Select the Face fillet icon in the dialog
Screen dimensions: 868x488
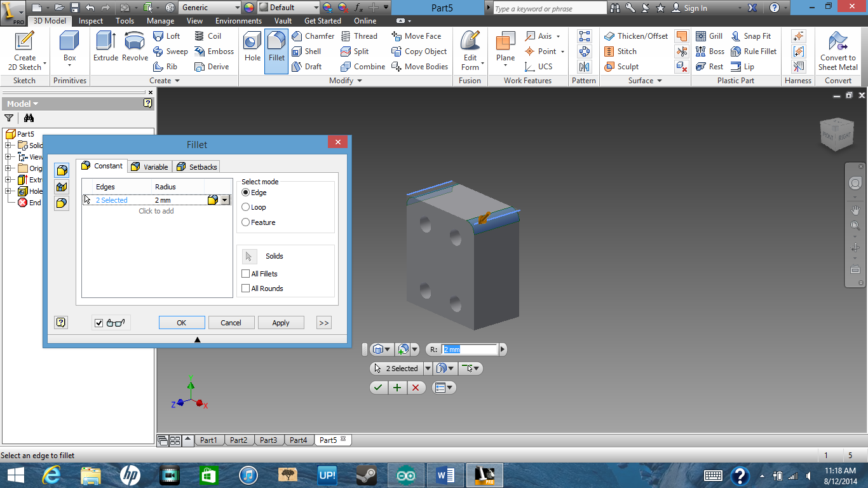[x=60, y=187]
